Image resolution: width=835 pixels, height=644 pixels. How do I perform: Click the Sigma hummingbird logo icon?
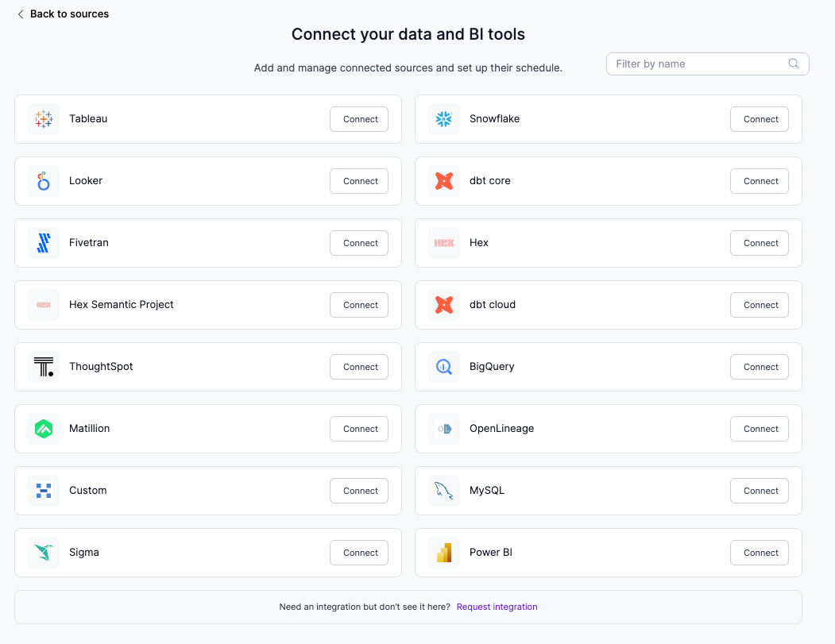pyautogui.click(x=44, y=553)
